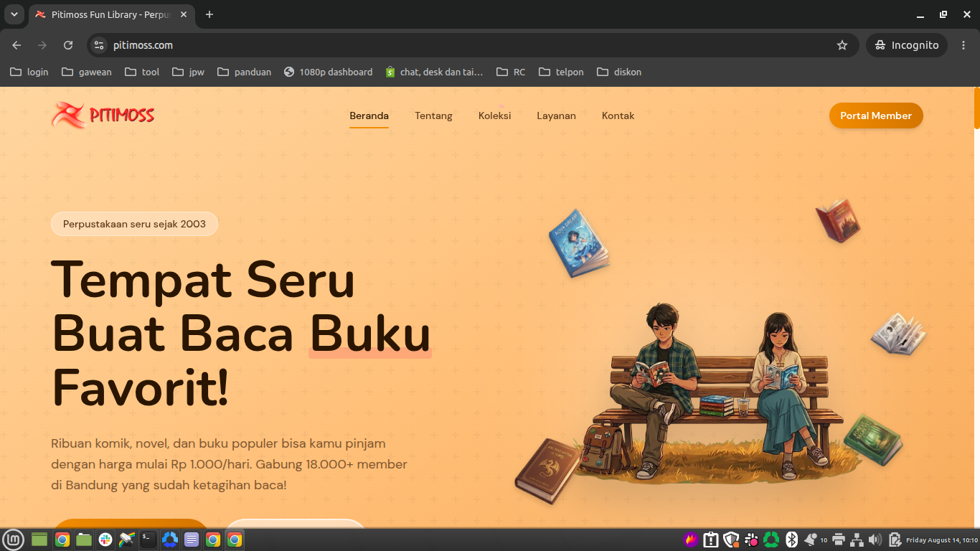Click the address bar showing pitimoss.com
Screen dimensions: 980x551
coord(473,45)
